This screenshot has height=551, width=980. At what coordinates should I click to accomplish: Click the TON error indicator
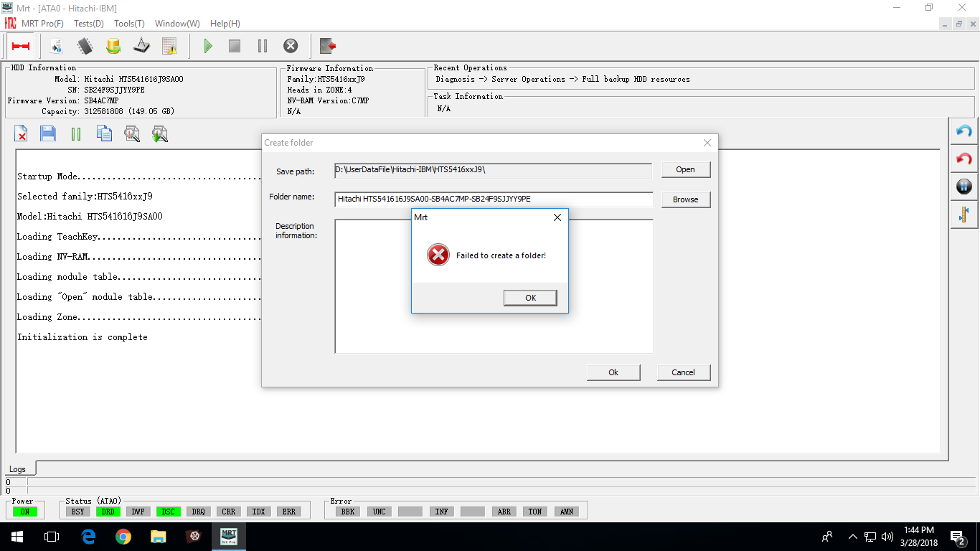point(534,512)
